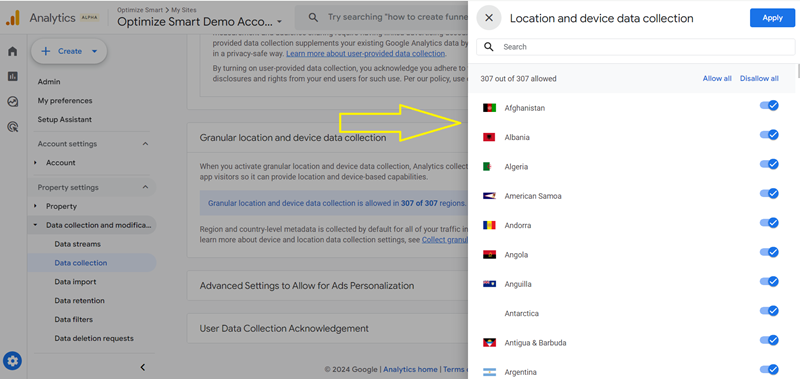Open Learn more about user-provided data collection
This screenshot has height=379, width=800.
365,54
